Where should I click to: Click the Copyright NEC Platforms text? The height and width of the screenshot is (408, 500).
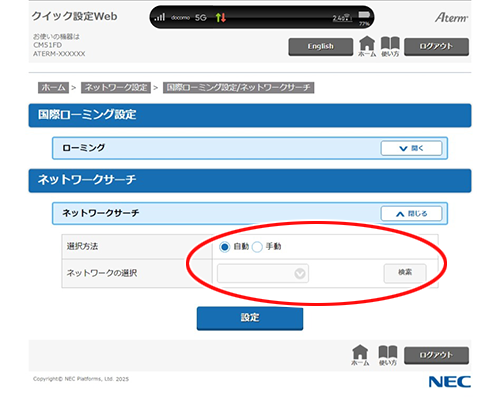81,379
